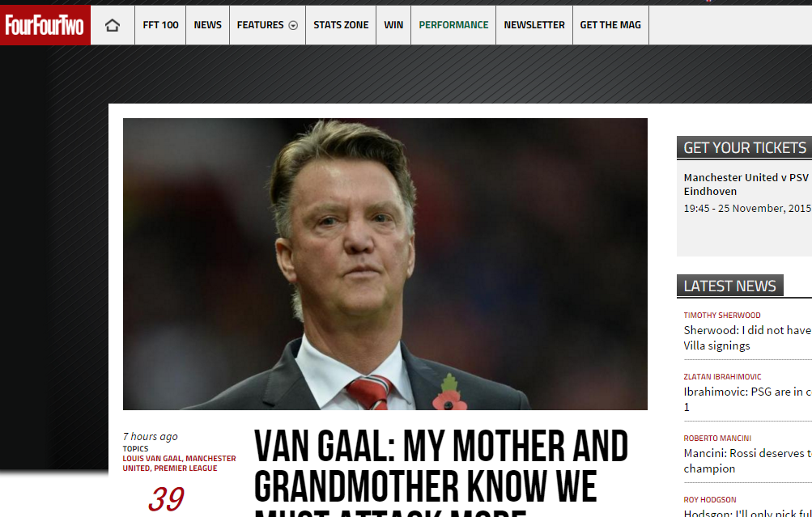This screenshot has height=517, width=812.
Task: Read Sherwood Villa signings story
Action: (747, 338)
